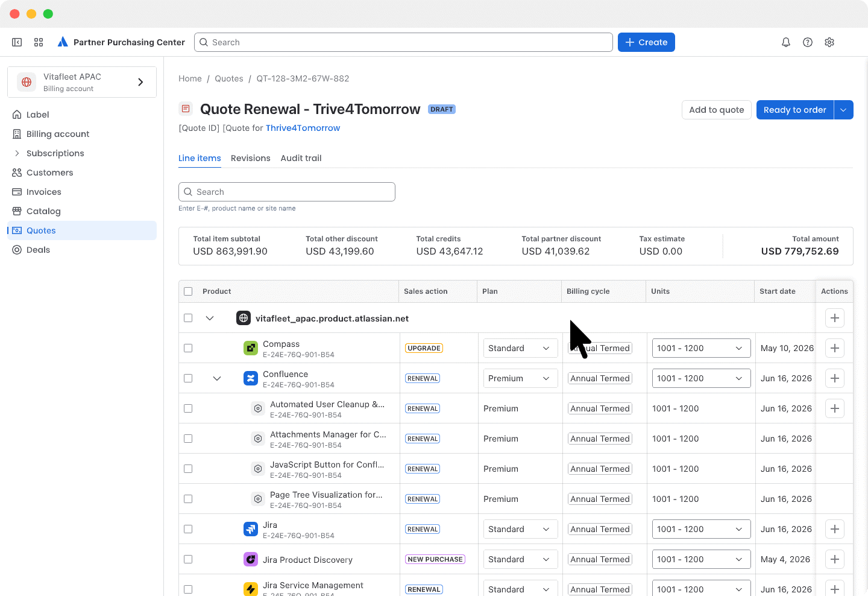Click the Compass product icon

[251, 348]
